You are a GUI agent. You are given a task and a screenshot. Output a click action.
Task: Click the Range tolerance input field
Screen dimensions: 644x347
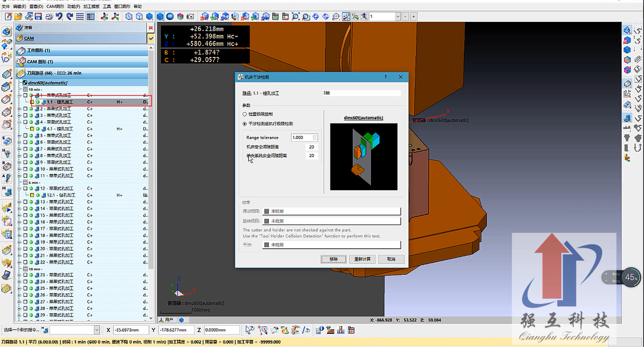tap(304, 137)
